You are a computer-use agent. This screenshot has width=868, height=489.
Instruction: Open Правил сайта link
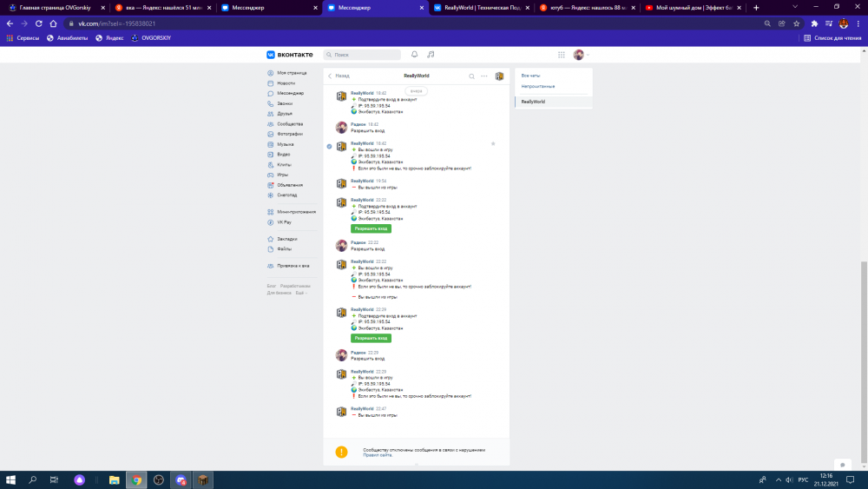coord(378,455)
